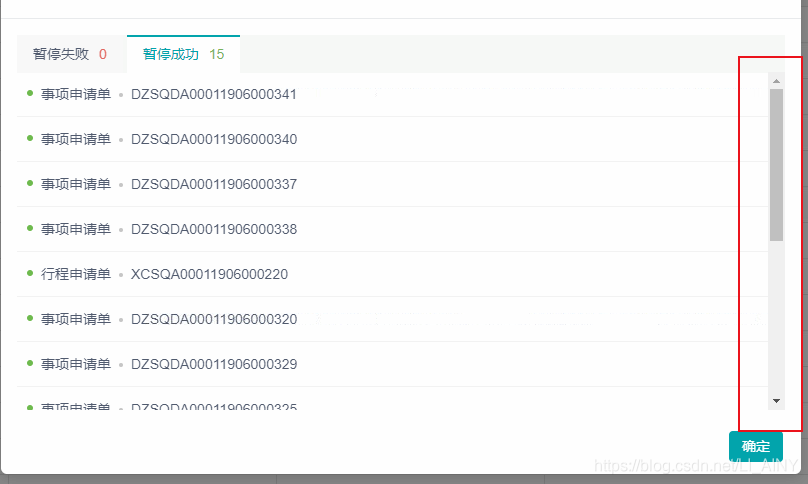This screenshot has height=484, width=808.
Task: Click green status dot beside DZSQDA00011906000341
Action: (30, 93)
